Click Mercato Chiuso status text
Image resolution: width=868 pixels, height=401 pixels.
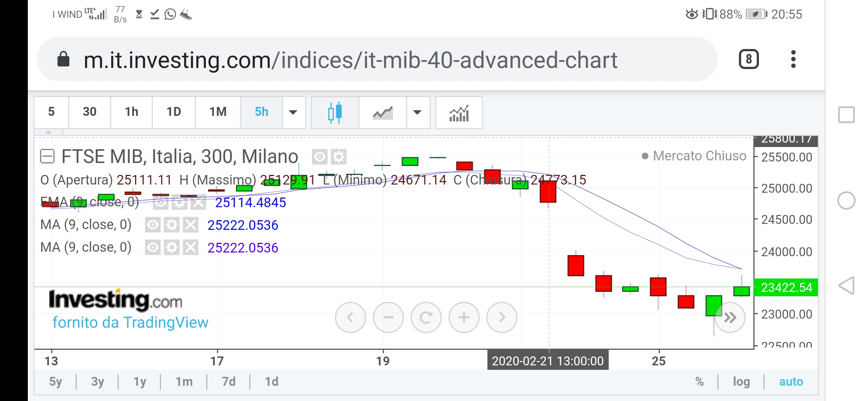[x=699, y=156]
